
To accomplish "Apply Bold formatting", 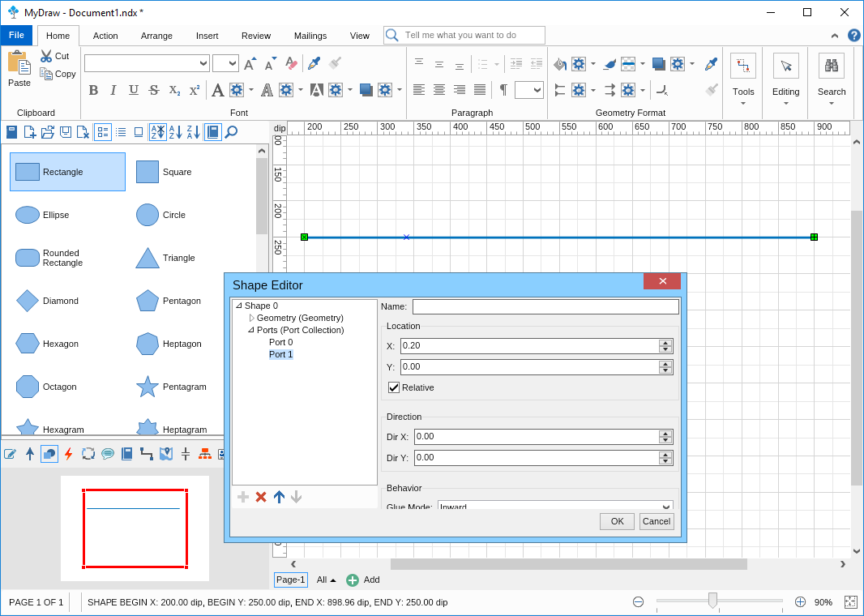I will [x=94, y=90].
